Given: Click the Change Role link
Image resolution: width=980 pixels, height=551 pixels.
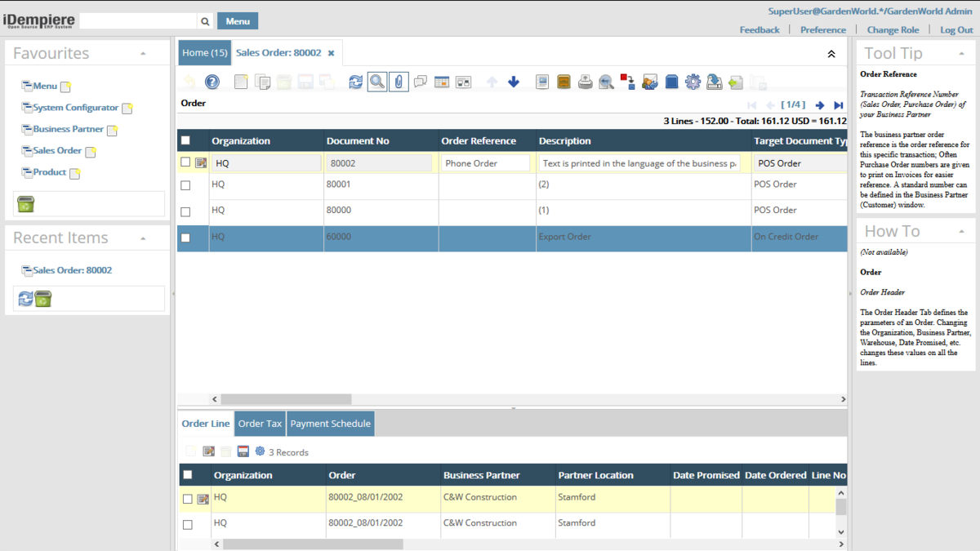Looking at the screenshot, I should point(893,29).
